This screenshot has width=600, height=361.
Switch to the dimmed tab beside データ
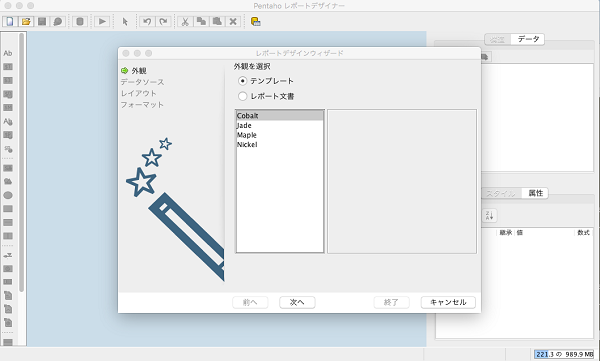[498, 39]
